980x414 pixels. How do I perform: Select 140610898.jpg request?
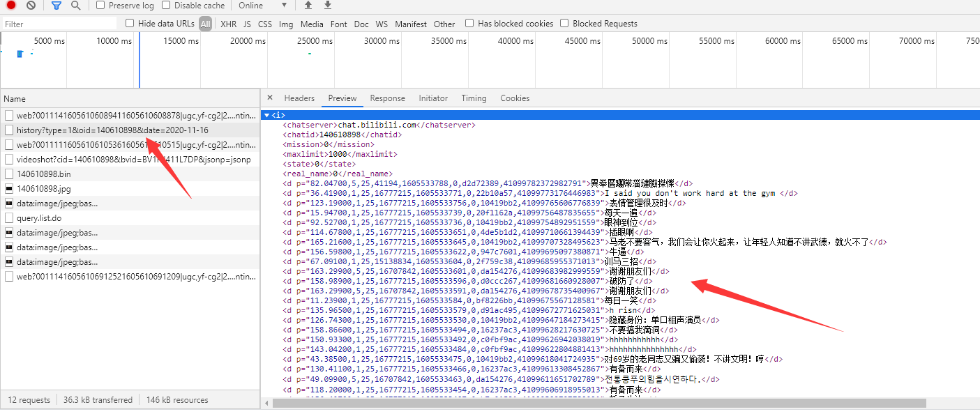(130, 189)
